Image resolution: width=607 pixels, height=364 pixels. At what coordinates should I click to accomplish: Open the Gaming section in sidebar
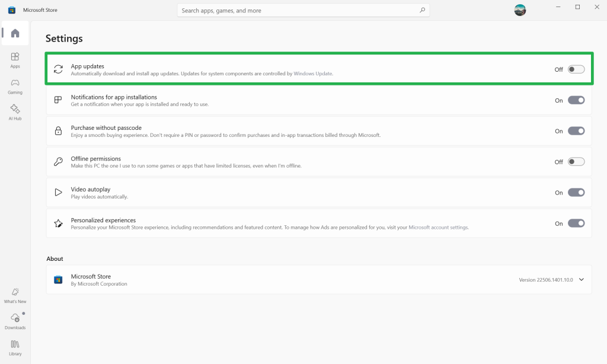point(15,87)
